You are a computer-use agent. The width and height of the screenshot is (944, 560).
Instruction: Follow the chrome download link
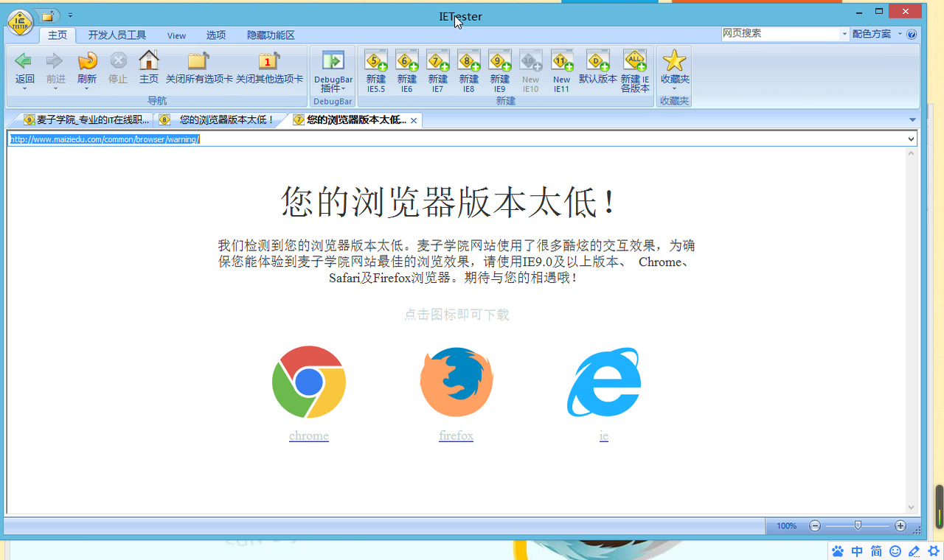click(x=309, y=435)
